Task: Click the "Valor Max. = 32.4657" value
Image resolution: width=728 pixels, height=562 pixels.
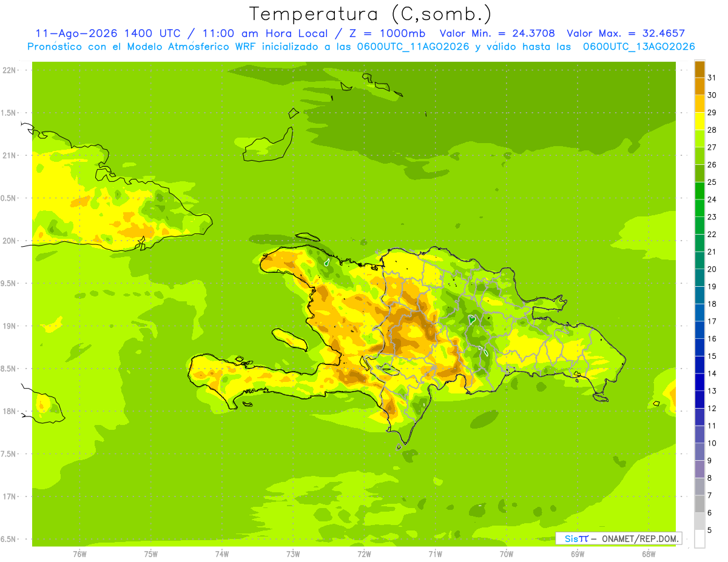Action: 625,33
